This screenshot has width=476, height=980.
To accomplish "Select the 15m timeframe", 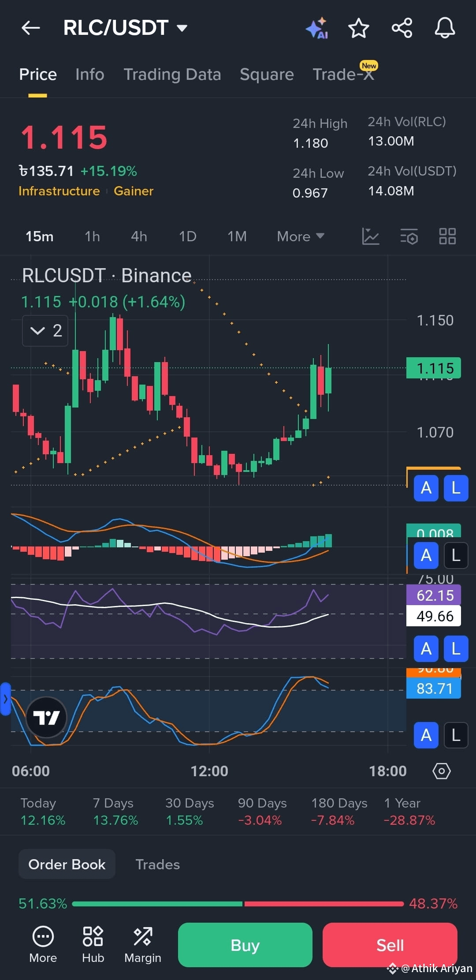I will click(40, 236).
